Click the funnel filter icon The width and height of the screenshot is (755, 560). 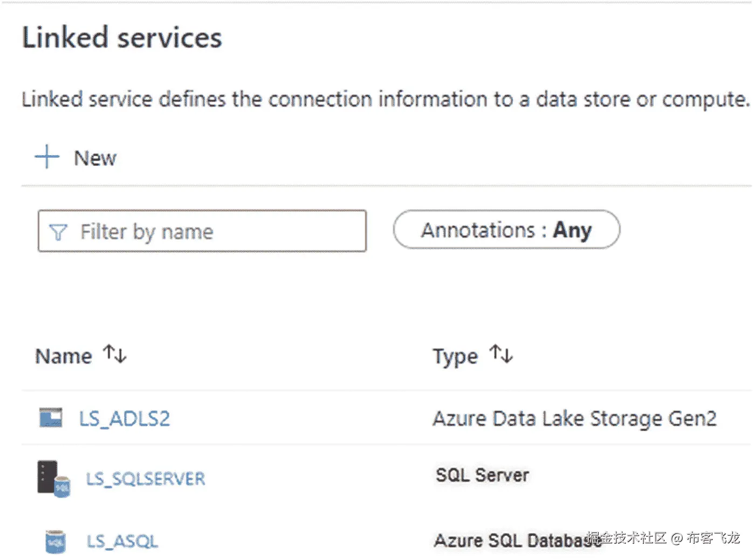(x=58, y=232)
